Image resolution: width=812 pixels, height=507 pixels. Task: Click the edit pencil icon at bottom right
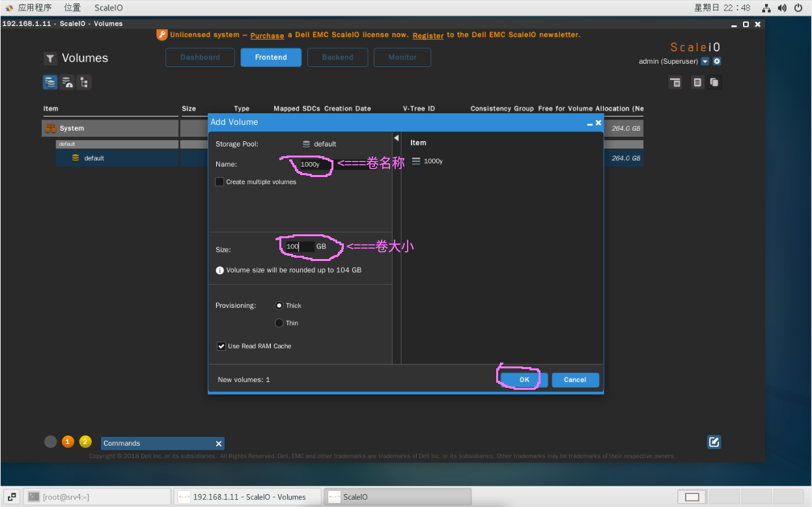pos(714,442)
